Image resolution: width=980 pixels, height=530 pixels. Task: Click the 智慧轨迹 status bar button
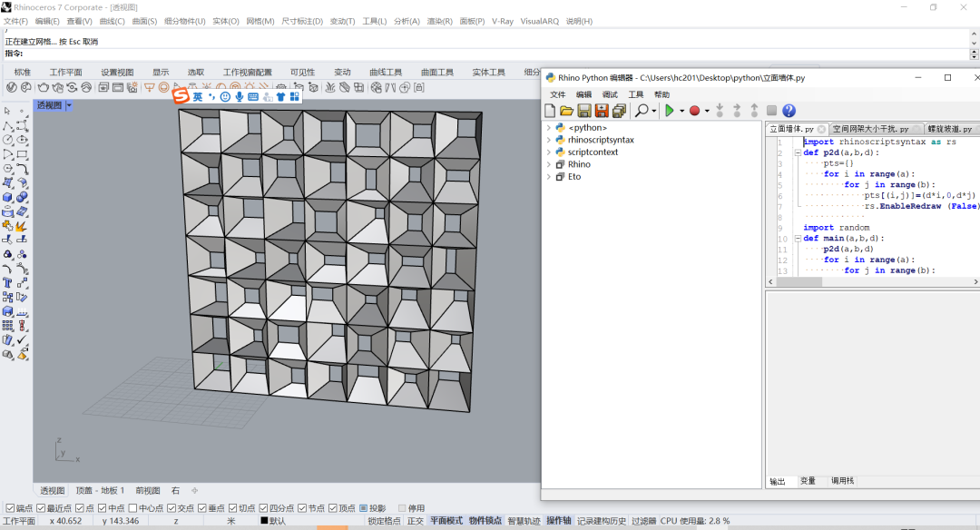(524, 521)
